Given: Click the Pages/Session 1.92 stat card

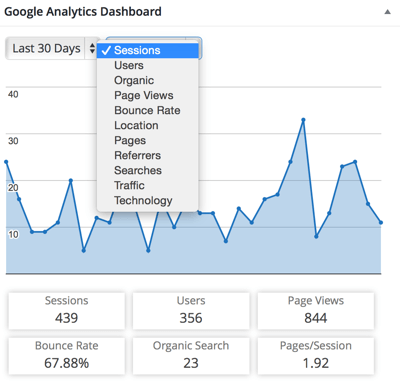Looking at the screenshot, I should coord(316,356).
